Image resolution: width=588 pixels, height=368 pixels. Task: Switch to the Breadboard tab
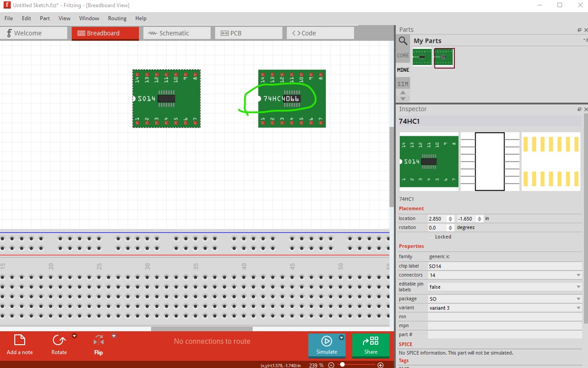(x=105, y=33)
